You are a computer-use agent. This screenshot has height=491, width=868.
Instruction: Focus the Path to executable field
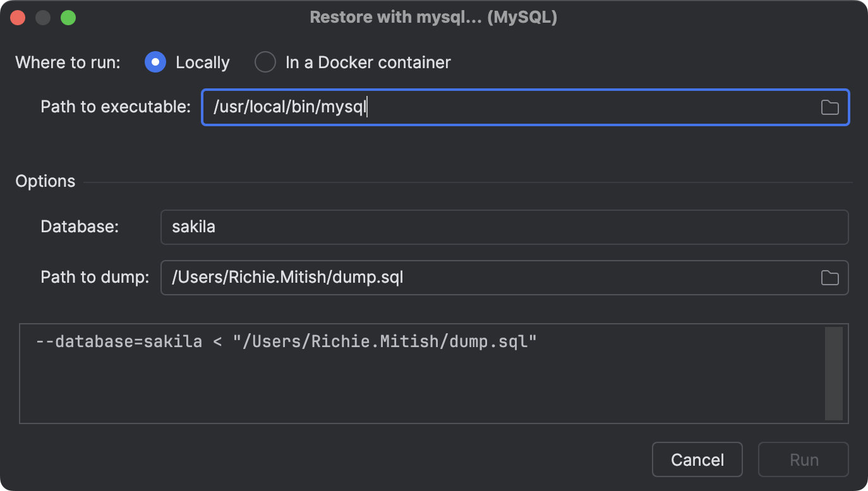[442, 107]
